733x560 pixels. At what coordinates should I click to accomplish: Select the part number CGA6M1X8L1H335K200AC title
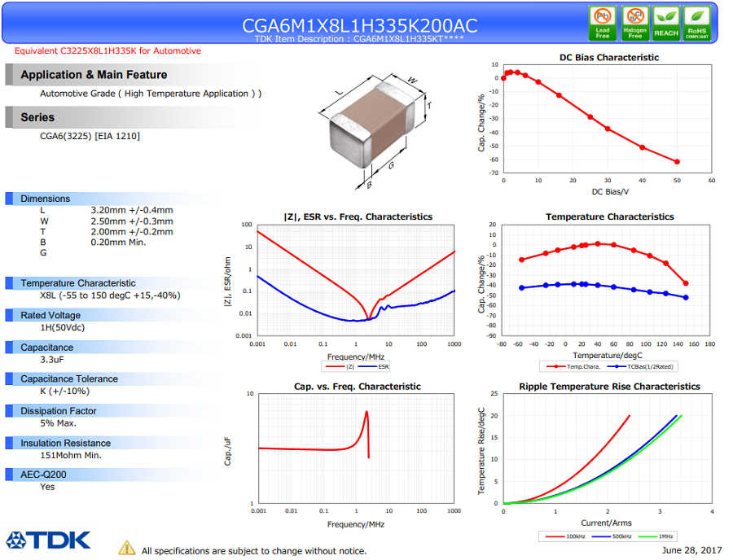coord(359,25)
